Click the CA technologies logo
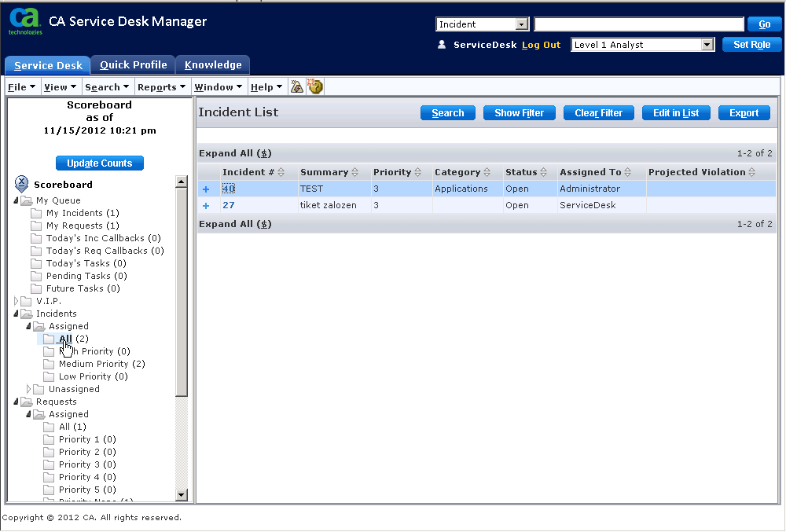This screenshot has height=532, width=786. coord(25,21)
